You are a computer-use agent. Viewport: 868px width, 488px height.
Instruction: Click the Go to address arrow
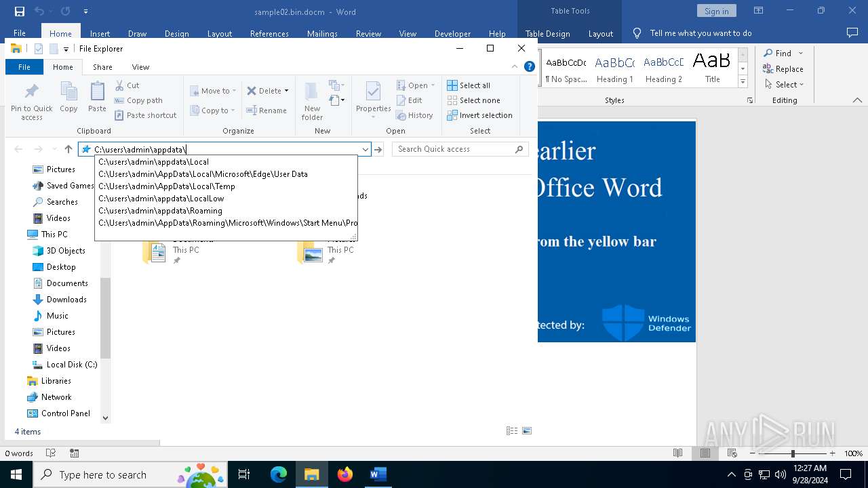click(378, 149)
